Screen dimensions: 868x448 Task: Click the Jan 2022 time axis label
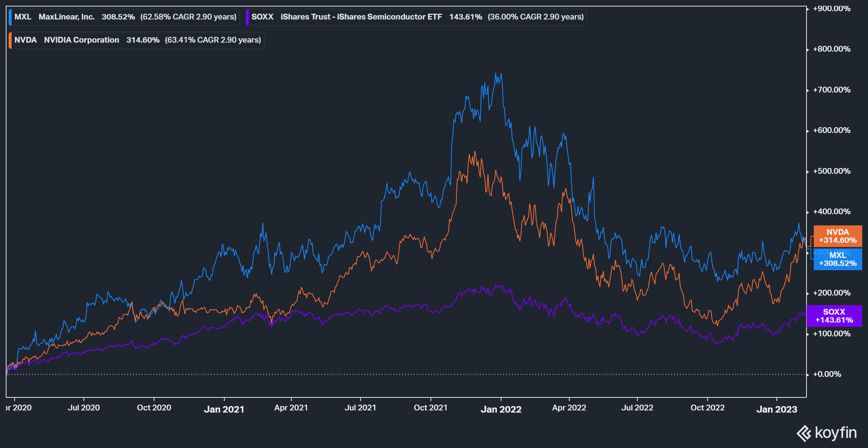pyautogui.click(x=501, y=409)
